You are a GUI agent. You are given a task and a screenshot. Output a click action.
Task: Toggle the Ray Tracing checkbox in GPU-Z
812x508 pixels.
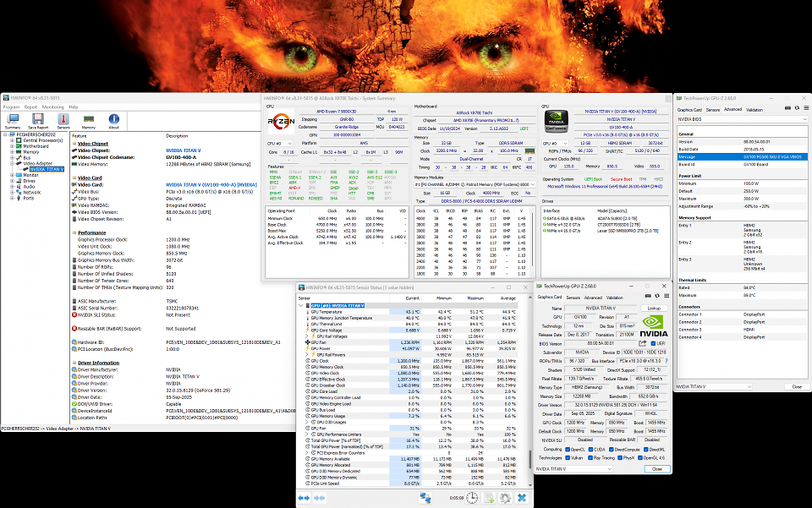tap(590, 458)
